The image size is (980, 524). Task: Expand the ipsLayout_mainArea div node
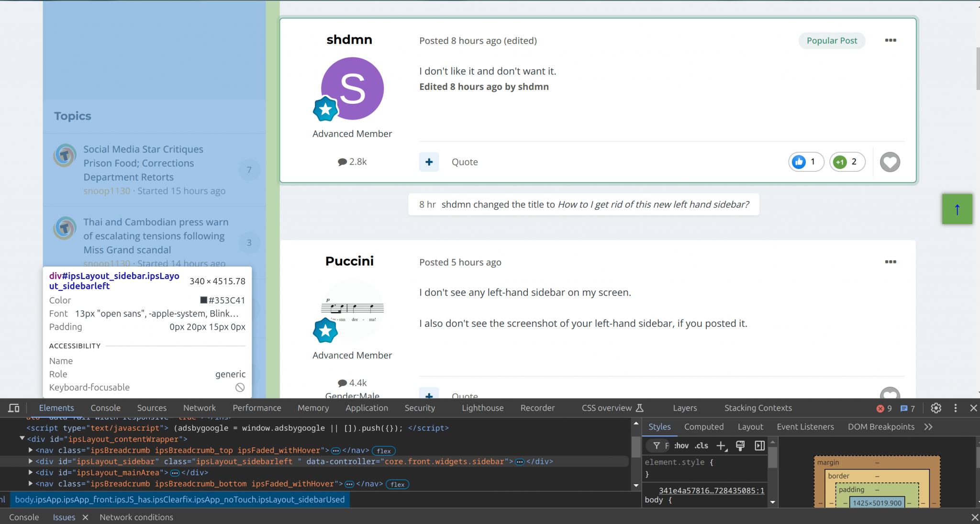tap(31, 472)
